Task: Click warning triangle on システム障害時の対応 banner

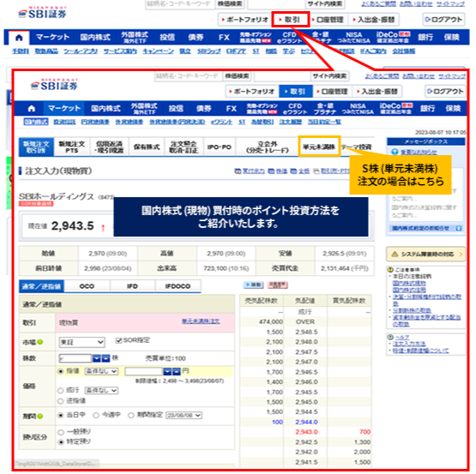Action: [x=395, y=254]
